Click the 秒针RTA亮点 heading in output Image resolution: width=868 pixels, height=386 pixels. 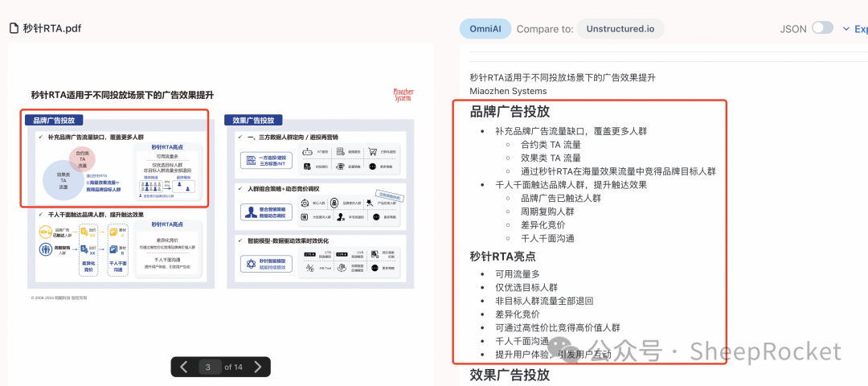(502, 257)
